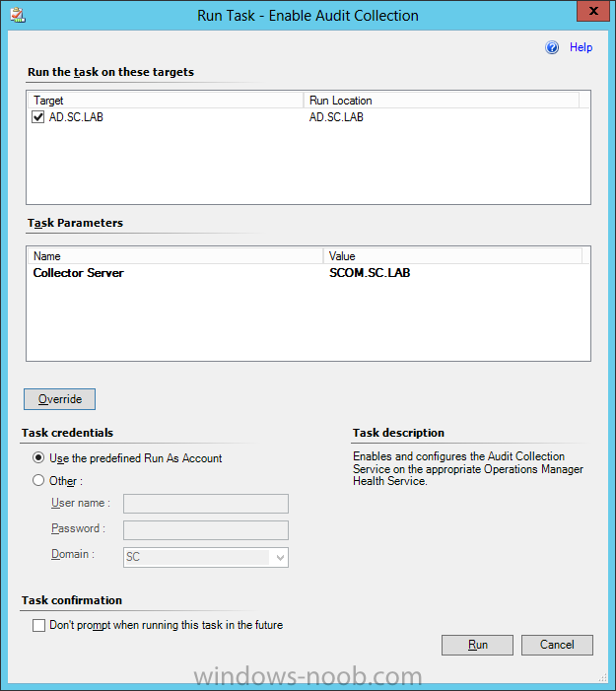The image size is (616, 691).
Task: Close the Run Task dialog
Action: pyautogui.click(x=593, y=11)
